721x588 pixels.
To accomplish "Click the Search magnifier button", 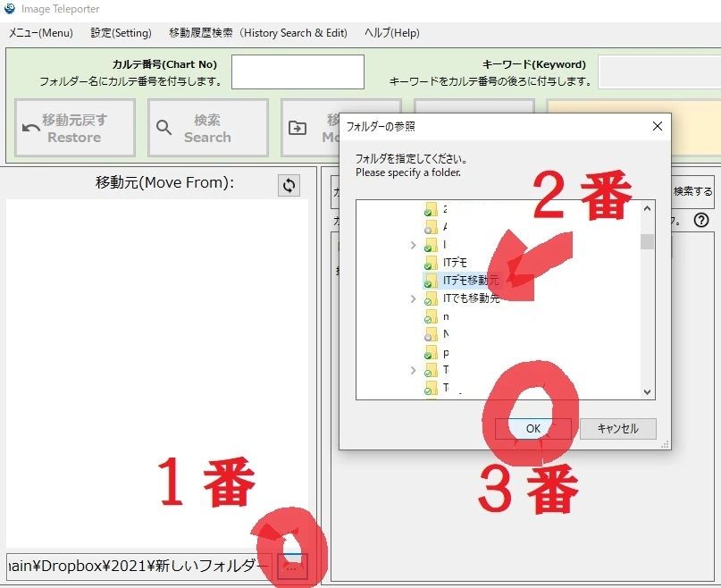I will tap(207, 128).
